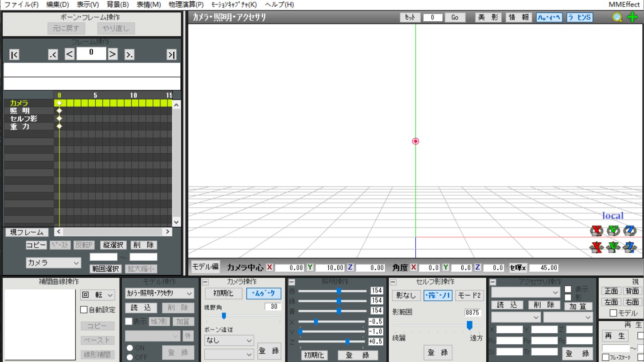The image size is (644, 362).
Task: Click the 範囲選択 button
Action: 105,269
